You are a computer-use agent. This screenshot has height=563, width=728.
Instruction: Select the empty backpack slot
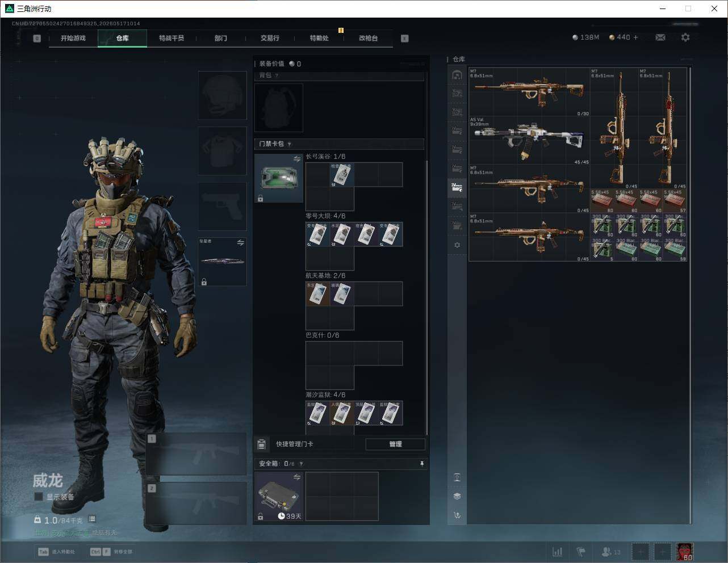(x=279, y=108)
